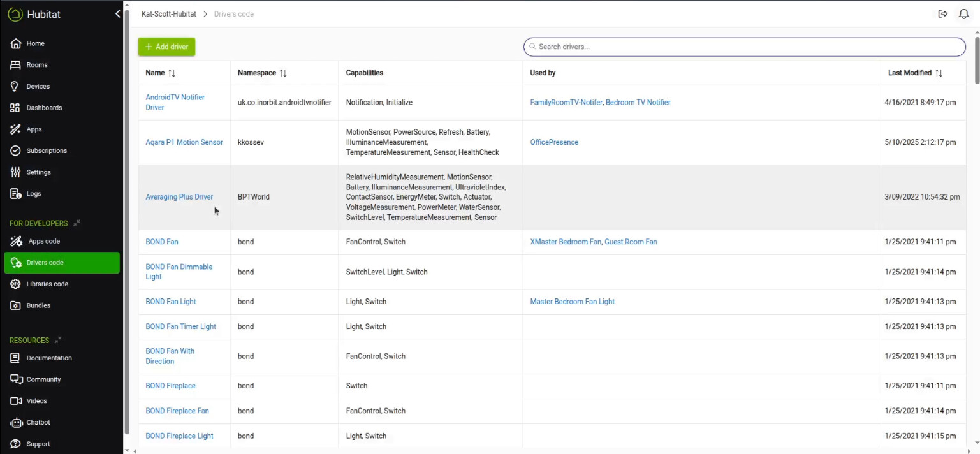Click the Videos camera icon
The width and height of the screenshot is (980, 454).
point(16,401)
